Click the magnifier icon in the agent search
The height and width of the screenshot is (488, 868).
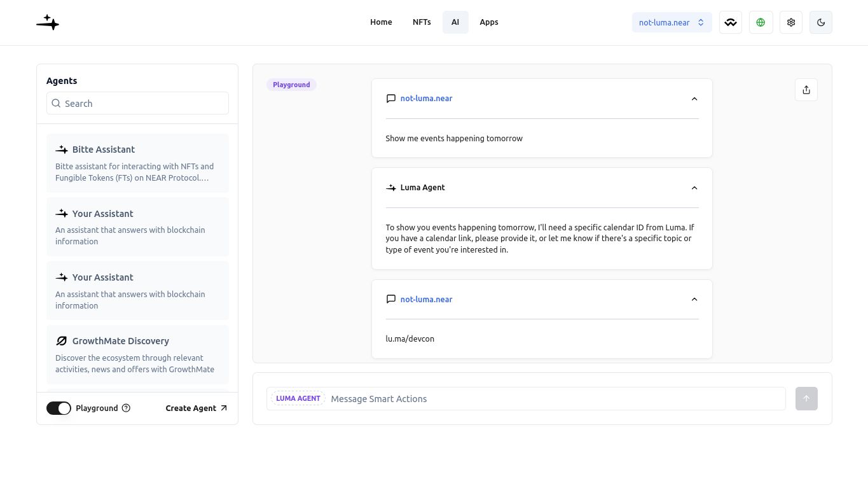pos(57,103)
